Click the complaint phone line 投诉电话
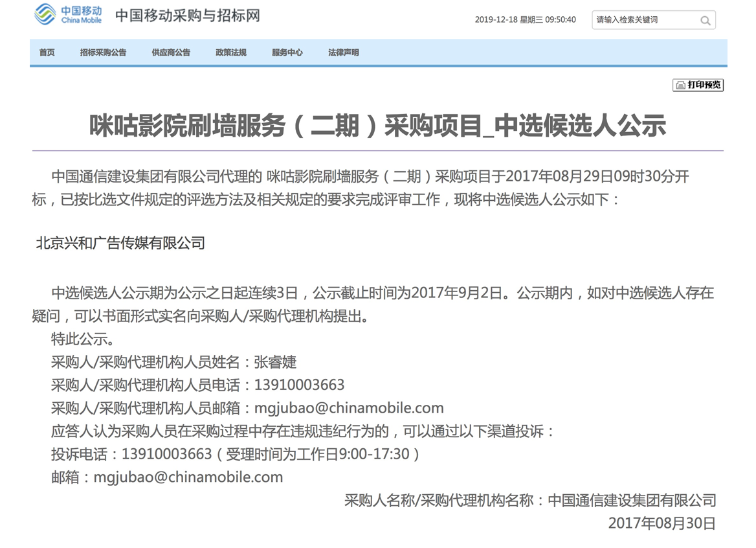This screenshot has height=548, width=756. click(236, 454)
